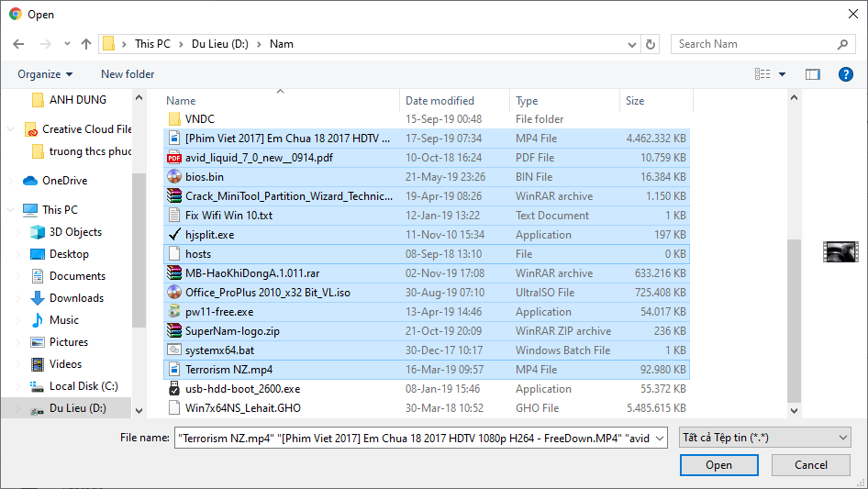Open file type filter Tất cả Tệp tin

pyautogui.click(x=765, y=438)
